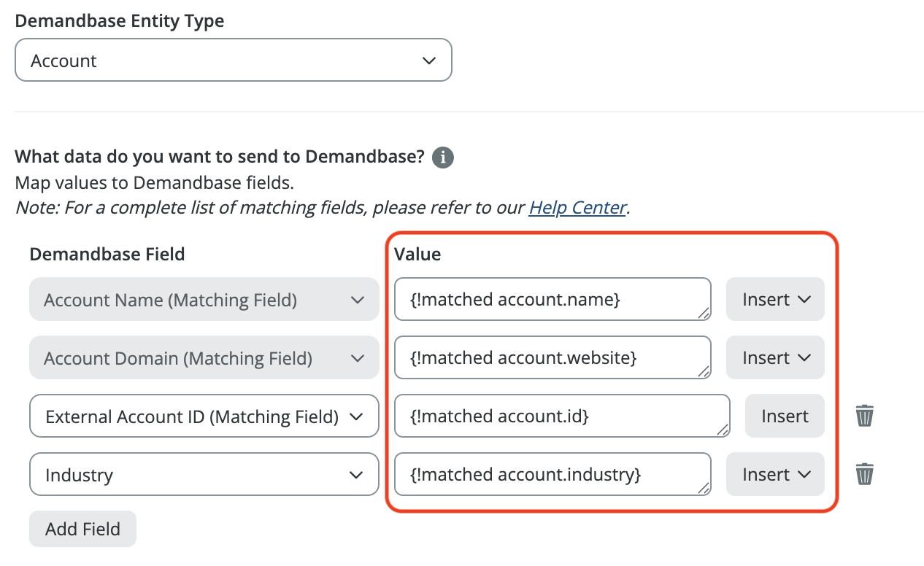The height and width of the screenshot is (566, 924).
Task: Open the Demandbase Entity Type dropdown
Action: (234, 61)
